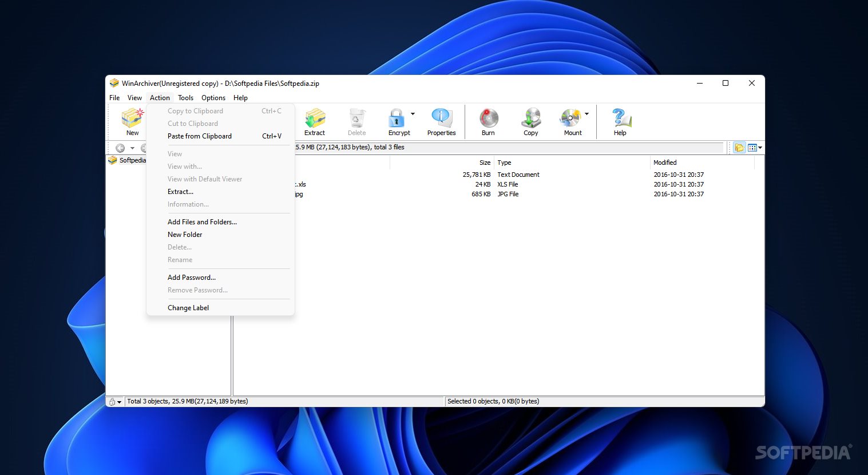The height and width of the screenshot is (475, 868).
Task: Open the Tools menu
Action: (185, 98)
